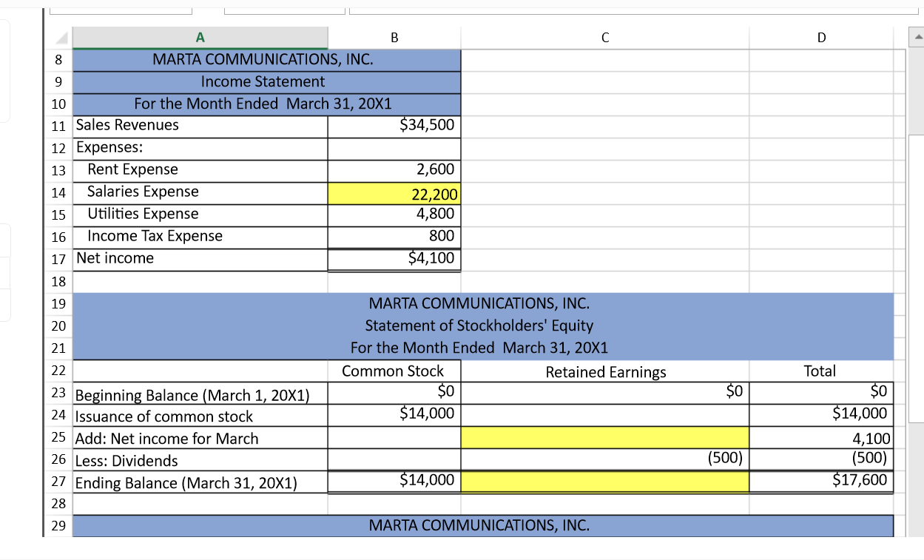The height and width of the screenshot is (560, 924).
Task: Select the yellow Retained Earnings ending balance cell
Action: click(604, 482)
